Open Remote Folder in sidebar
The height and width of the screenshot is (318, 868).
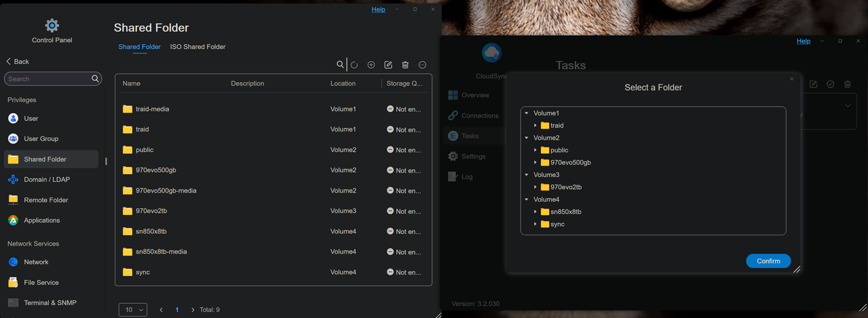tap(52, 200)
